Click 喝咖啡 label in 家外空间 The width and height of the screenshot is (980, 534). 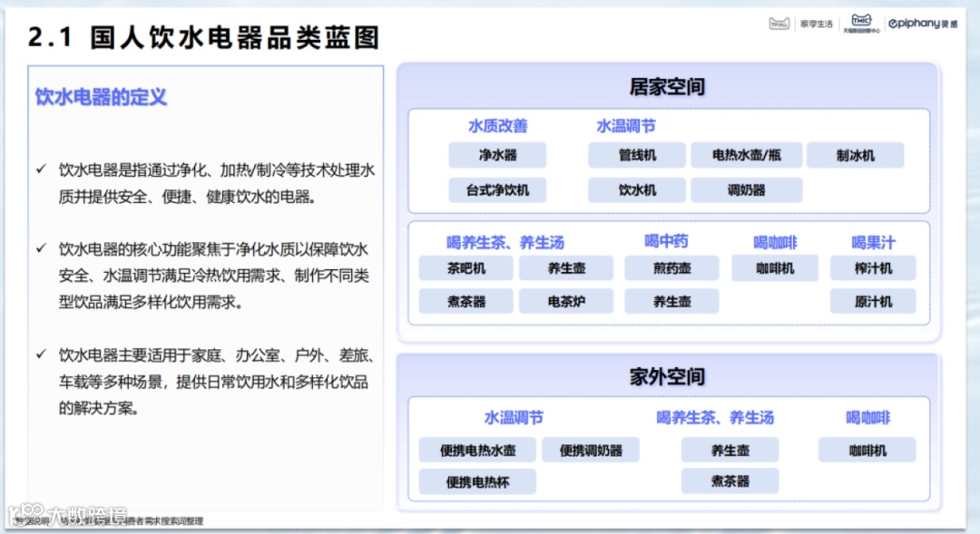pos(867,418)
